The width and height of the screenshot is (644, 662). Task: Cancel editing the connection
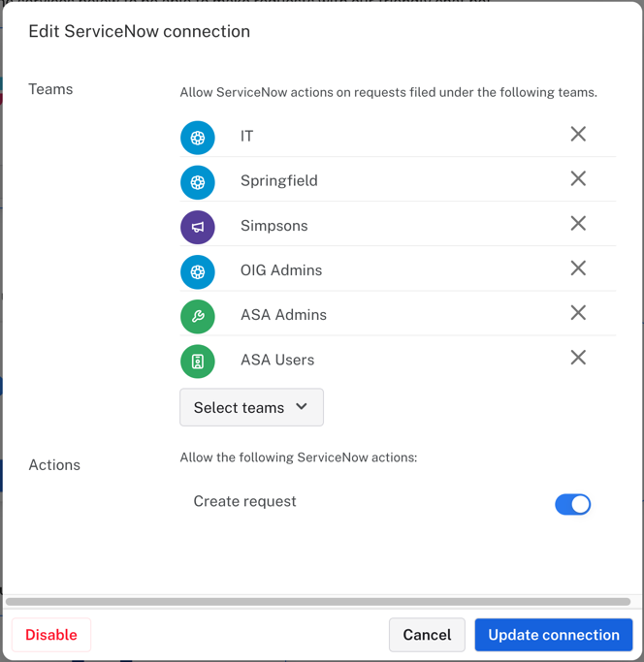[427, 635]
